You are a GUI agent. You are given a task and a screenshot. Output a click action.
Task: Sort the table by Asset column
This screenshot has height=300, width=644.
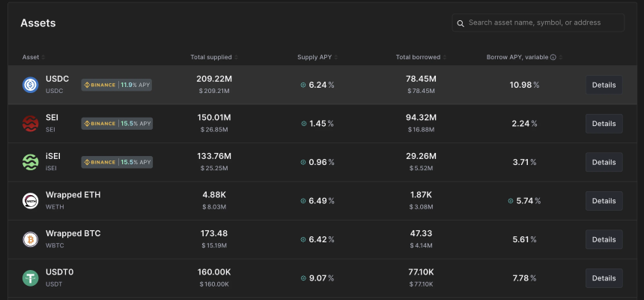pos(31,57)
